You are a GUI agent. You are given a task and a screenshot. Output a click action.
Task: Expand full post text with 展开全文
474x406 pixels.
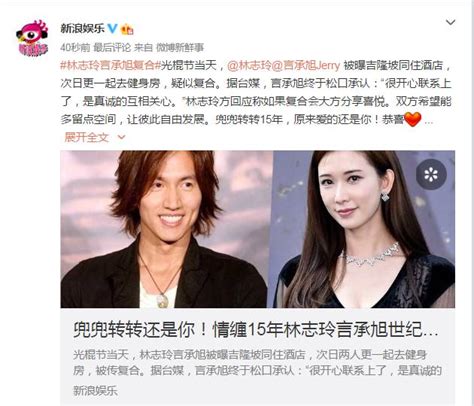tap(86, 137)
